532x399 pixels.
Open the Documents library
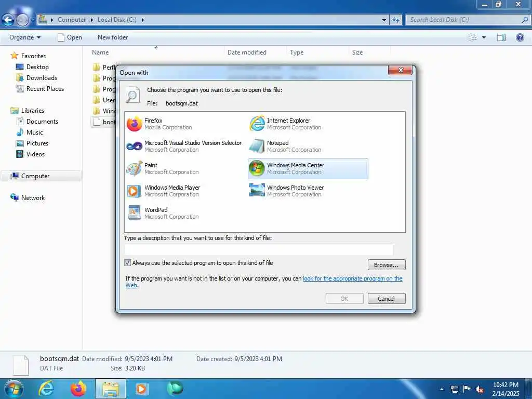click(x=42, y=122)
